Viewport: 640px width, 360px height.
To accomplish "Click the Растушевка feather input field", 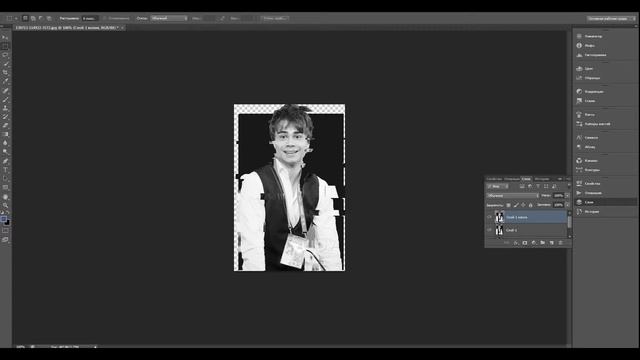I will [89, 18].
